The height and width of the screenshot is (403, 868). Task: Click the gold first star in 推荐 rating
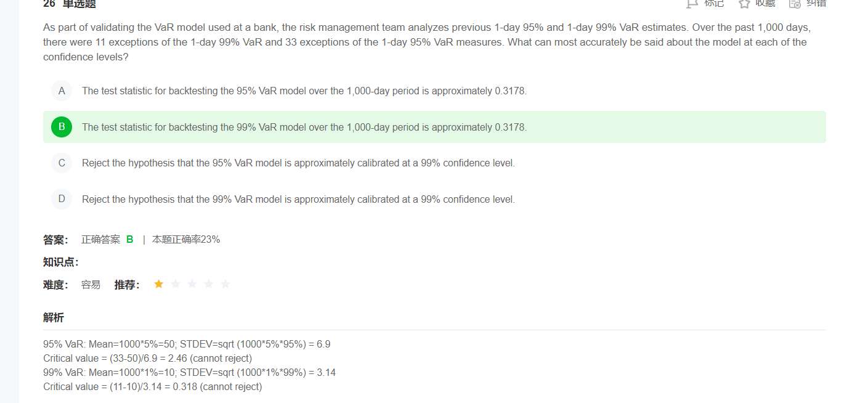click(159, 284)
